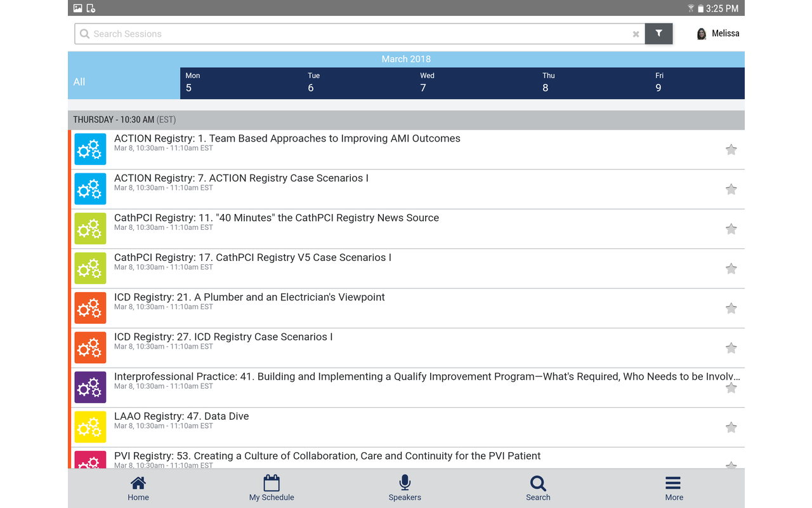Open My Schedule calendar tab

point(272,488)
